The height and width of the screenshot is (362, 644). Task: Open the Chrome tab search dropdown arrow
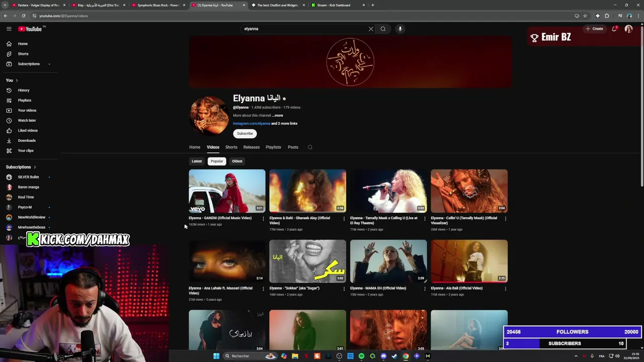(5, 5)
